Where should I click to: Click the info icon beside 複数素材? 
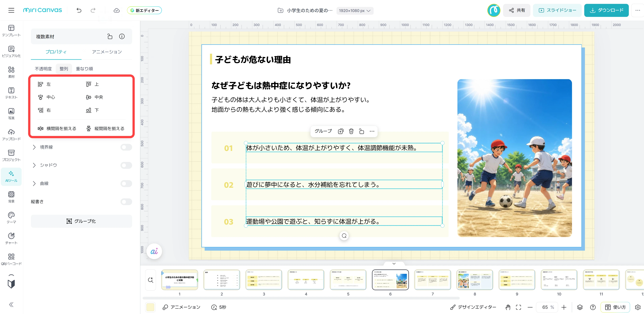tap(122, 36)
